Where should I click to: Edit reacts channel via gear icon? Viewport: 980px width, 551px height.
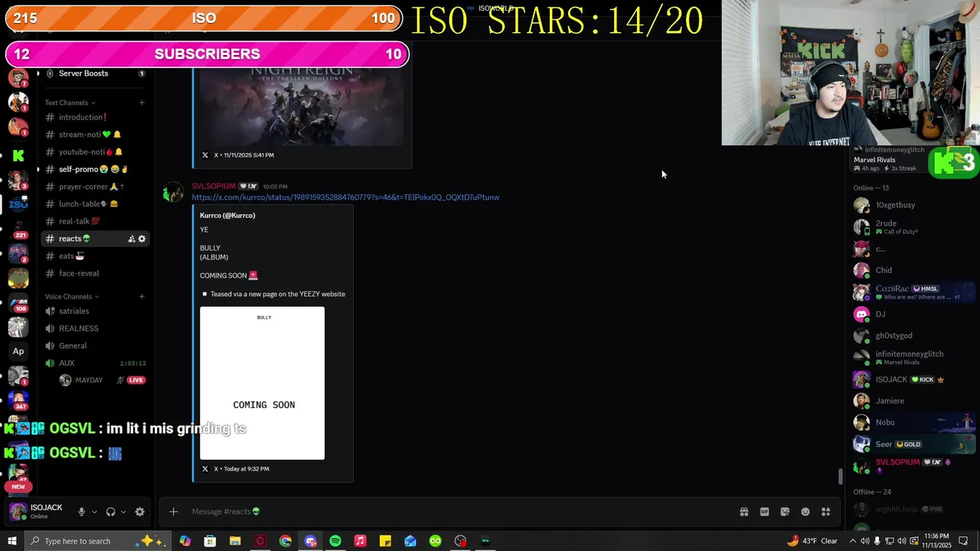pos(142,239)
